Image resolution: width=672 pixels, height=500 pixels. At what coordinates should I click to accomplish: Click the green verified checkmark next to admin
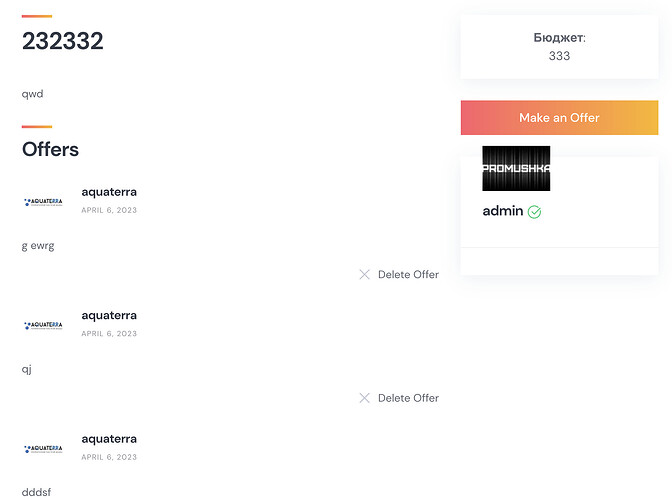click(534, 212)
